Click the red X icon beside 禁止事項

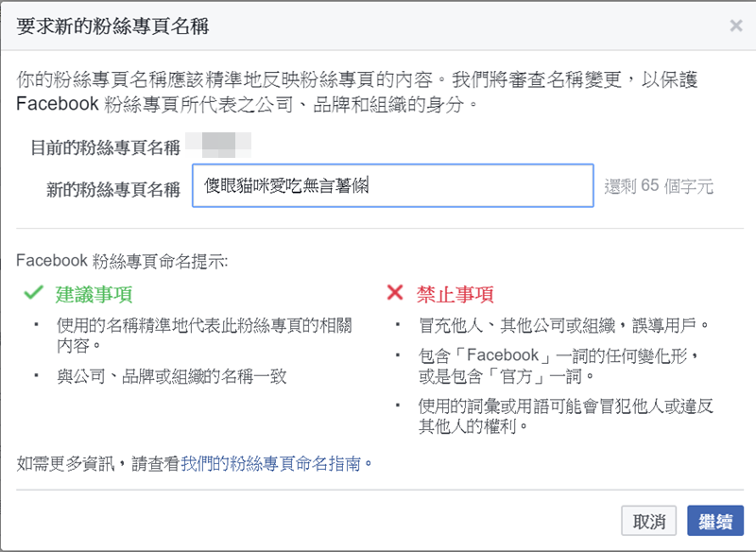tap(395, 293)
